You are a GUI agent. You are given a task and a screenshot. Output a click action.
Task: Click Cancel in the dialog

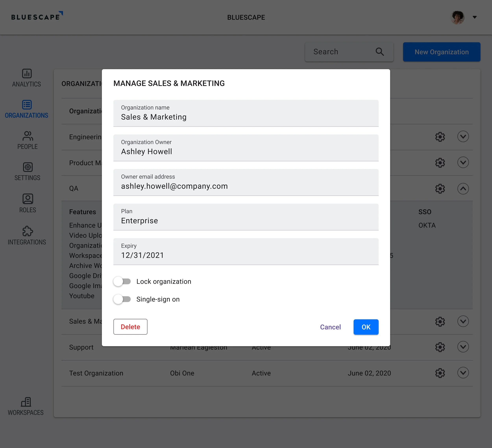pyautogui.click(x=330, y=327)
